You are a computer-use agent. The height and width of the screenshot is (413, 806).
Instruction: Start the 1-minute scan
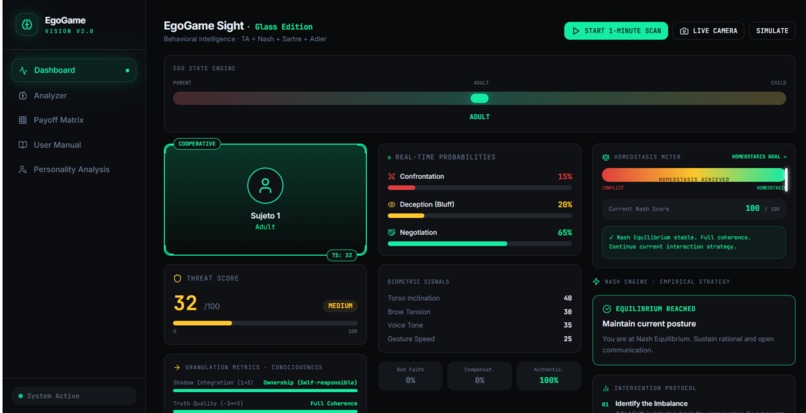click(x=616, y=31)
